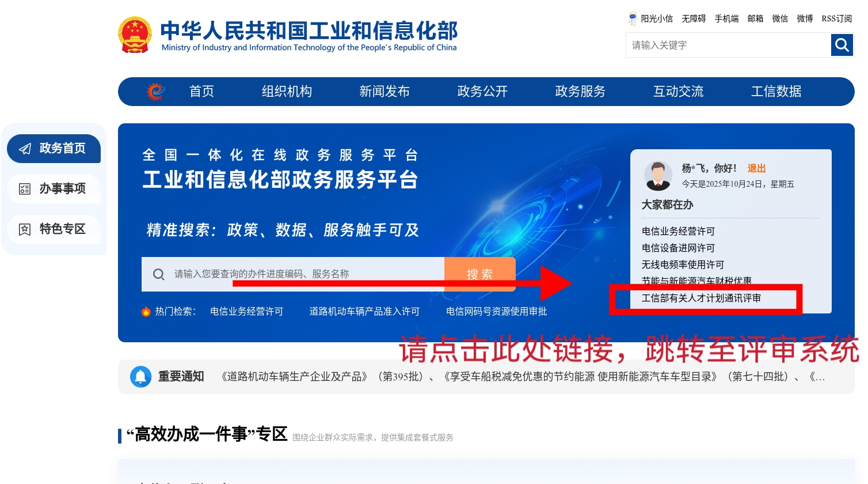Viewport: 868px width, 484px height.
Task: Click the gear logo in navigation bar
Action: [x=155, y=92]
